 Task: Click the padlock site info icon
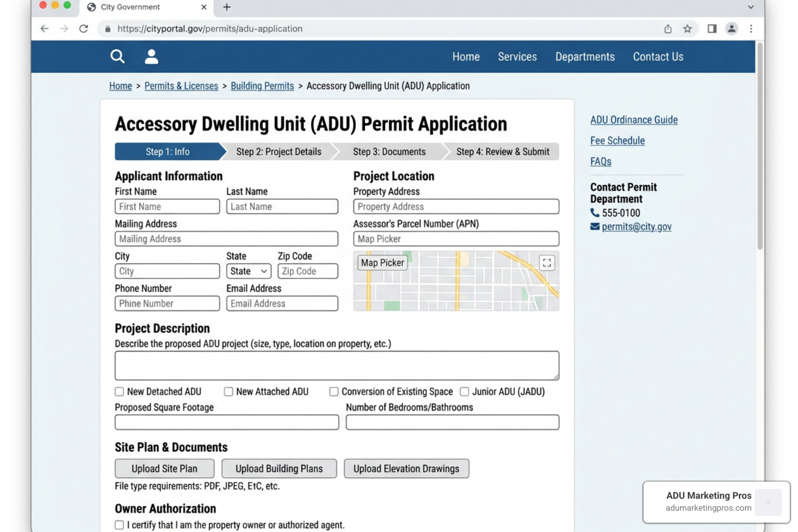pyautogui.click(x=108, y=29)
